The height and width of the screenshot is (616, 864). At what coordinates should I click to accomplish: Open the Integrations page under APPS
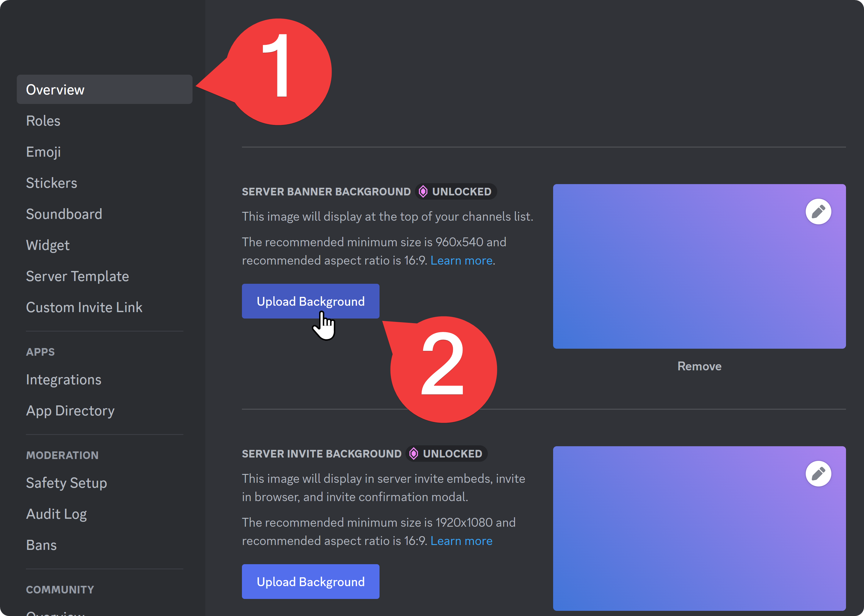point(63,379)
